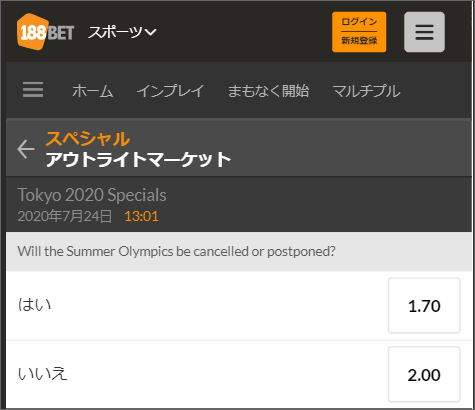This screenshot has width=475, height=410.
Task: Click the Olympics cancelled or postponed question
Action: [x=176, y=251]
